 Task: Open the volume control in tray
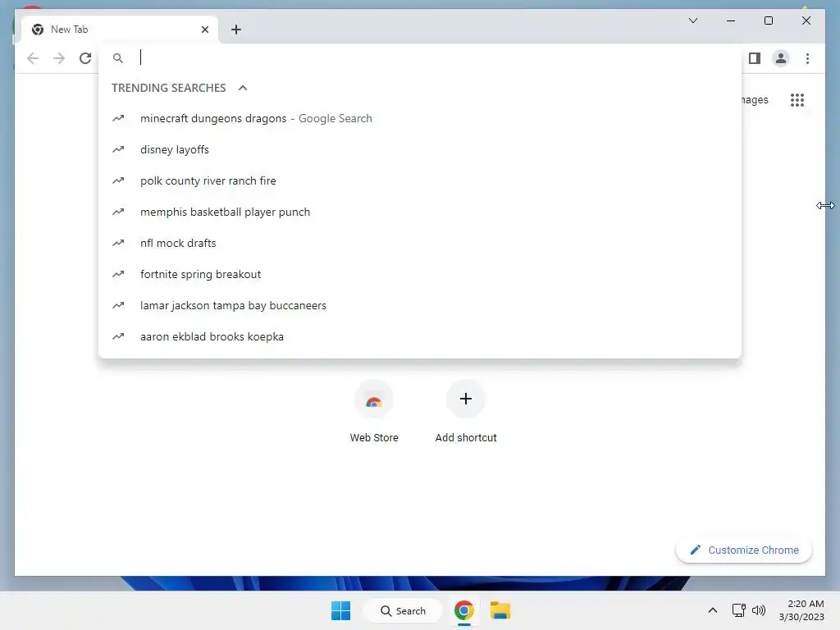pyautogui.click(x=759, y=610)
